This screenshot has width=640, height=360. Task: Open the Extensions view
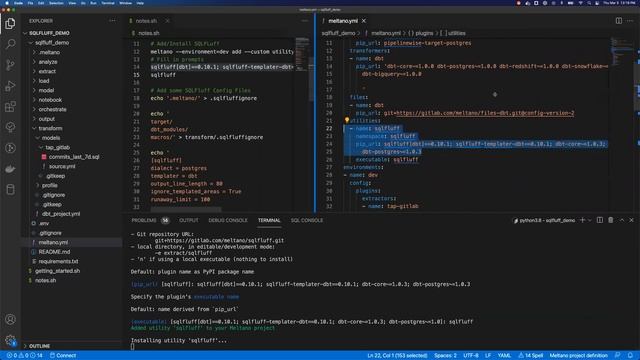(x=10, y=107)
